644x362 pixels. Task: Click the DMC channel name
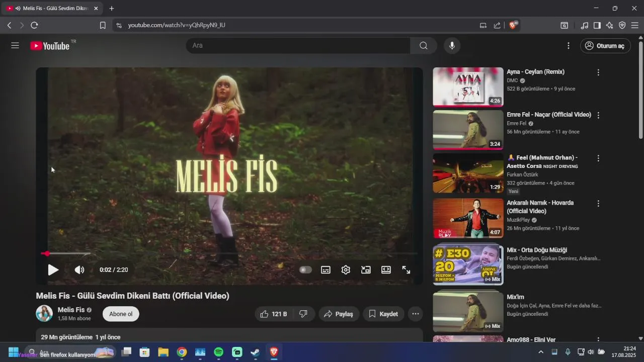click(512, 80)
